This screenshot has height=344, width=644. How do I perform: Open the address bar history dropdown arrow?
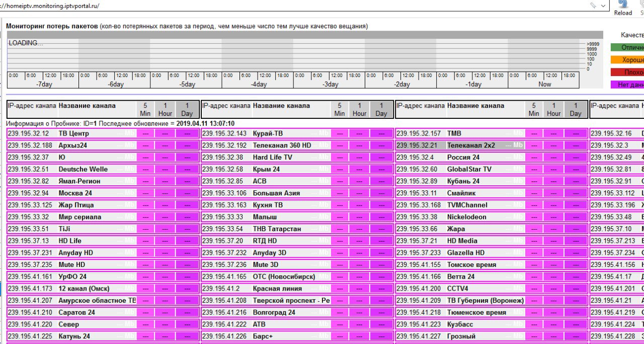coord(603,6)
